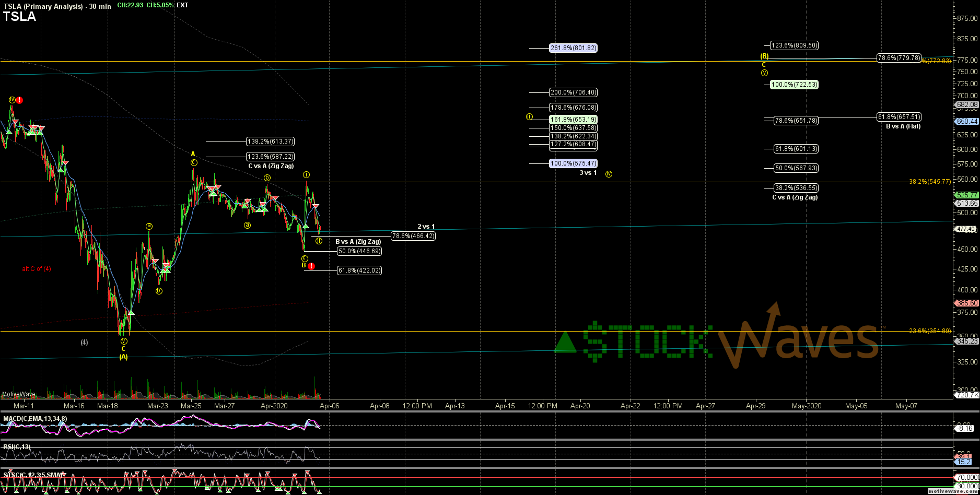The height and width of the screenshot is (495, 980).
Task: Select the circled v label under (B) C
Action: pyautogui.click(x=764, y=73)
